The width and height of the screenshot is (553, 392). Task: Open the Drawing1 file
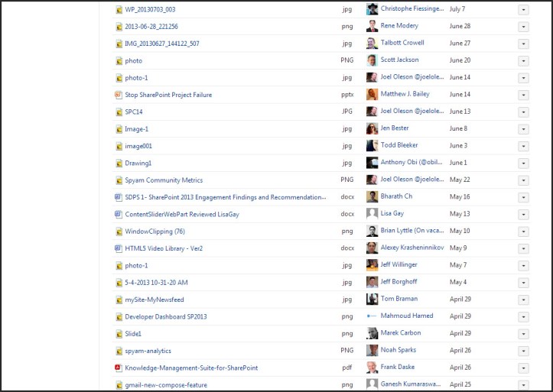pos(138,163)
